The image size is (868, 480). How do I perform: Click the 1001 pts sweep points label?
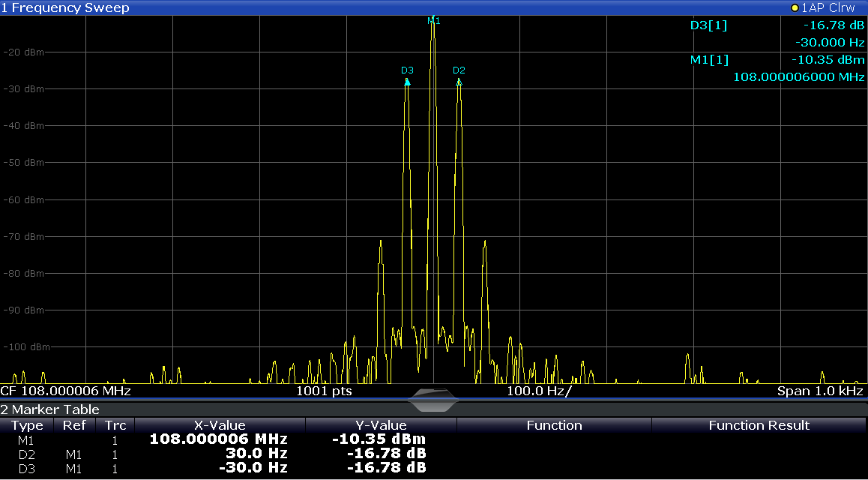tap(324, 391)
